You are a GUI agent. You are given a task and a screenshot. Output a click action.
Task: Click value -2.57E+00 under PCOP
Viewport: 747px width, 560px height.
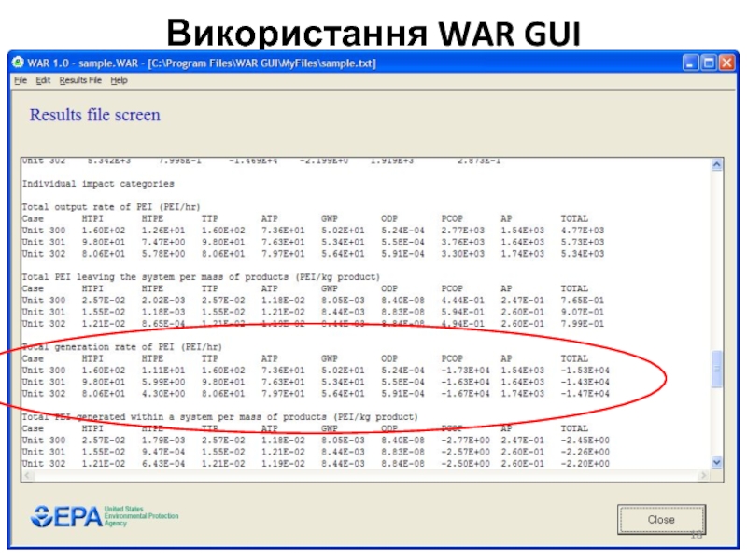click(x=465, y=452)
